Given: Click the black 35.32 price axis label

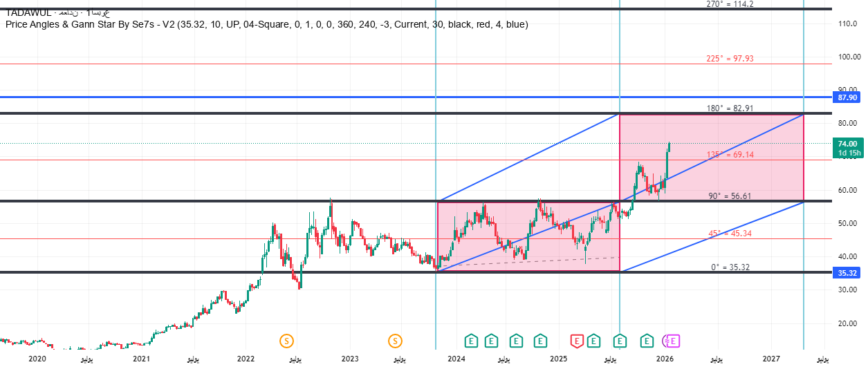Looking at the screenshot, I should [847, 273].
